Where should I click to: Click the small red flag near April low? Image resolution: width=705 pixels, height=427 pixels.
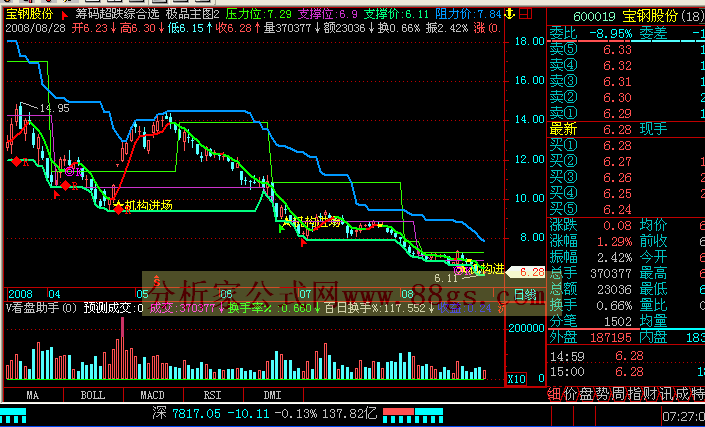pyautogui.click(x=57, y=195)
